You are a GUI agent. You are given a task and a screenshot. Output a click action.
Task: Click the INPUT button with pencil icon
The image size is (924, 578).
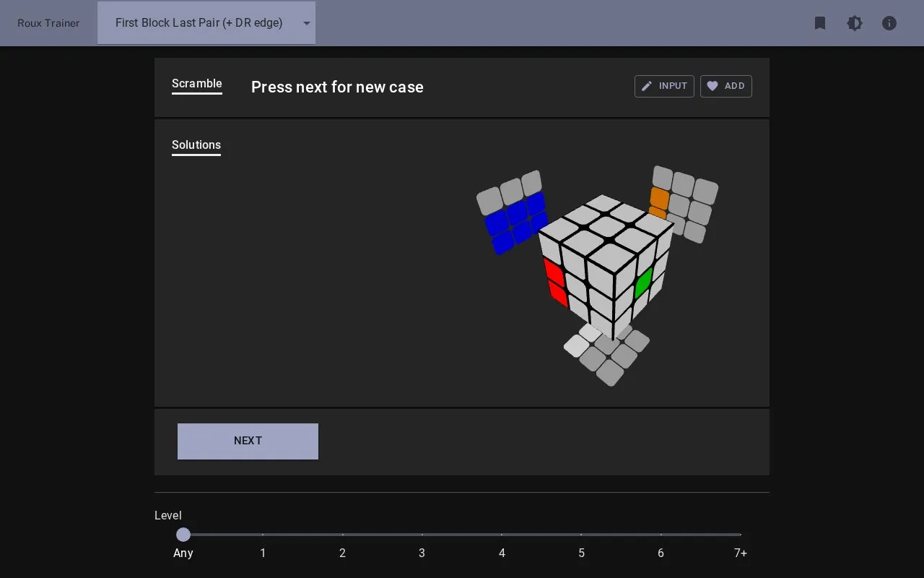pyautogui.click(x=664, y=86)
